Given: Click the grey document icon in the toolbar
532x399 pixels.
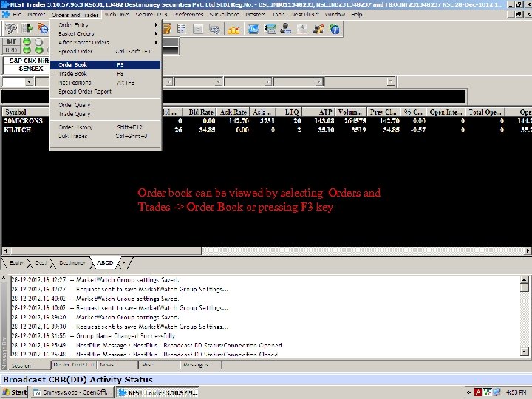Looking at the screenshot, I should (x=198, y=29).
